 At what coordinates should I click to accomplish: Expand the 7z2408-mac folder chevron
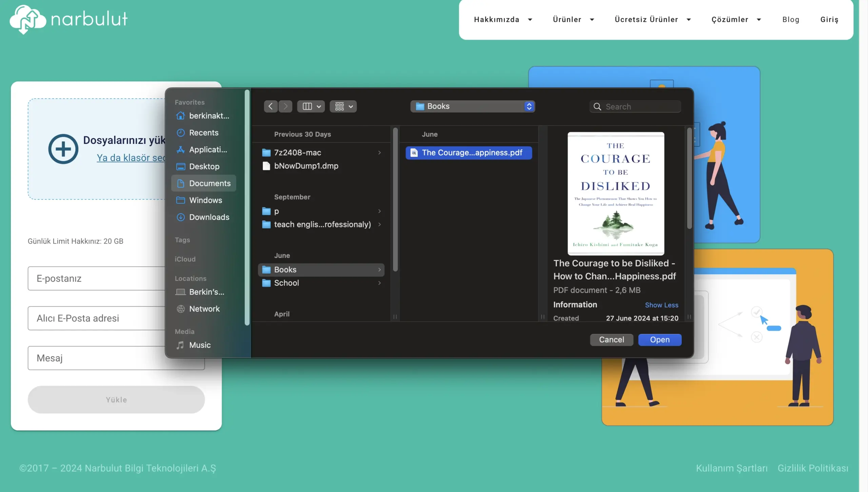tap(379, 153)
